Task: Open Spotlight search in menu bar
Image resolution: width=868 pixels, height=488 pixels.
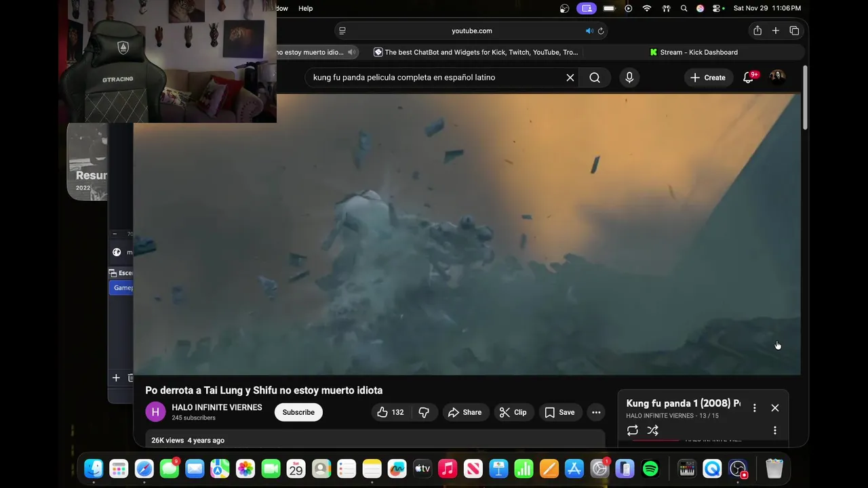Action: point(684,8)
